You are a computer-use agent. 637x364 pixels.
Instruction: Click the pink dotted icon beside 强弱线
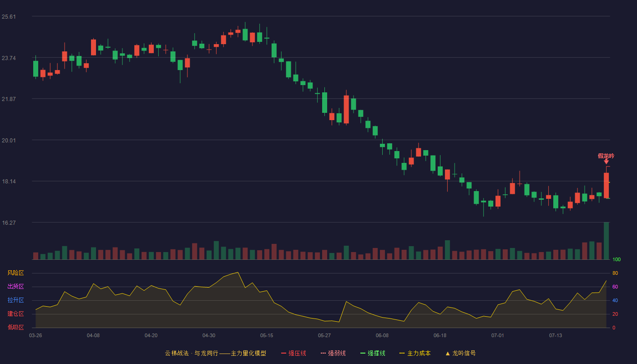[x=323, y=353]
